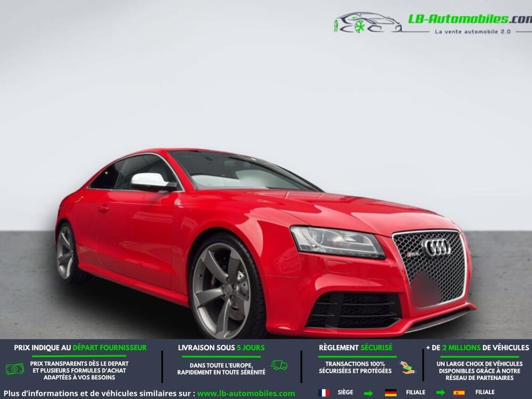532x399 pixels.
Task: Click the FILIALE label next to German flag
Action: coord(415,392)
